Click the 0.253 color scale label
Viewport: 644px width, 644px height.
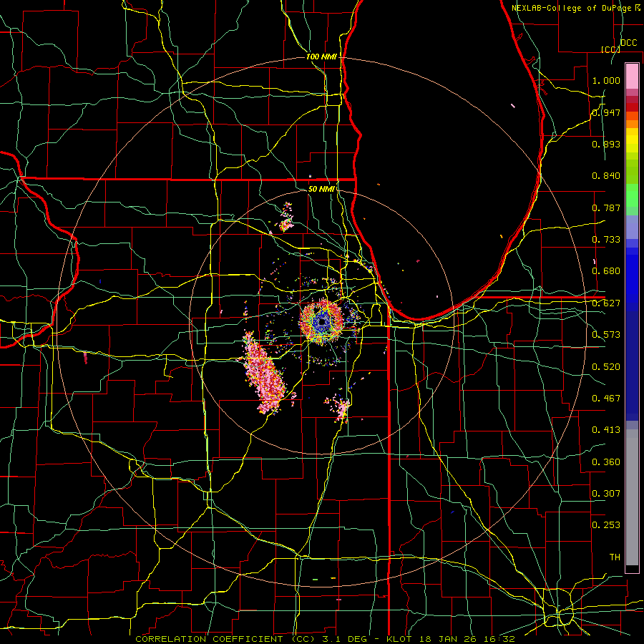coord(606,525)
